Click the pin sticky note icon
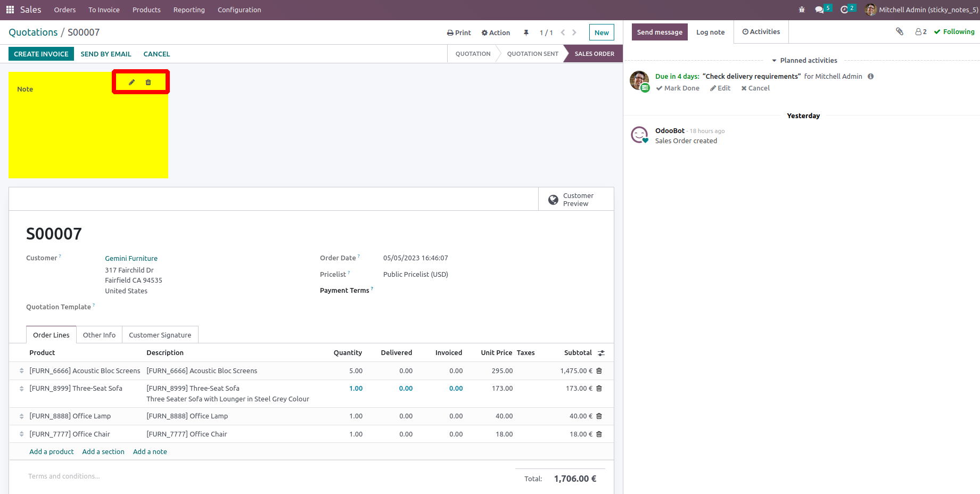Screen dimensions: 980x494 (x=526, y=32)
